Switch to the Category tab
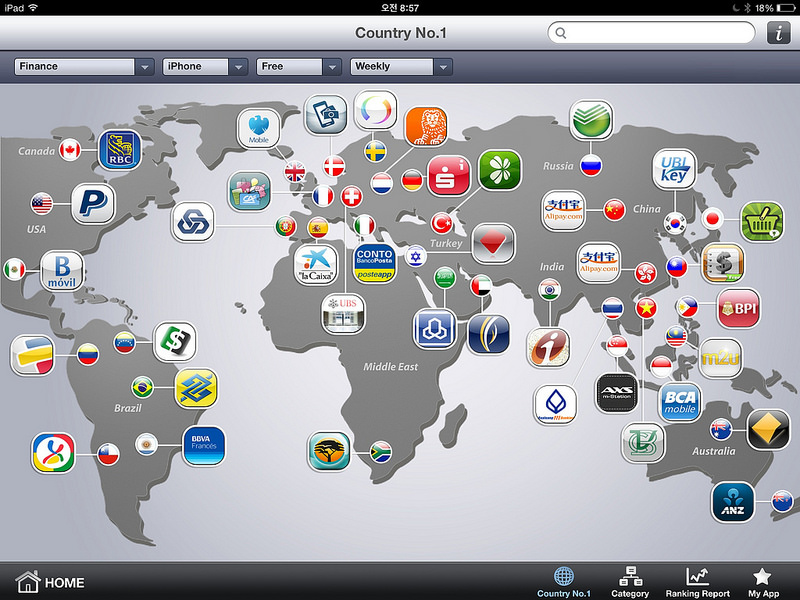 click(x=630, y=582)
